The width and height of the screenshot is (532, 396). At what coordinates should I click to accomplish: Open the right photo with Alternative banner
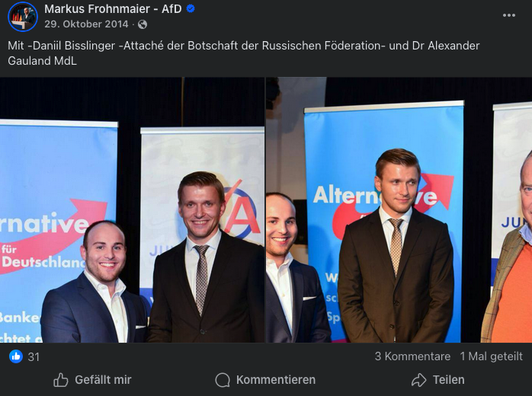399,210
